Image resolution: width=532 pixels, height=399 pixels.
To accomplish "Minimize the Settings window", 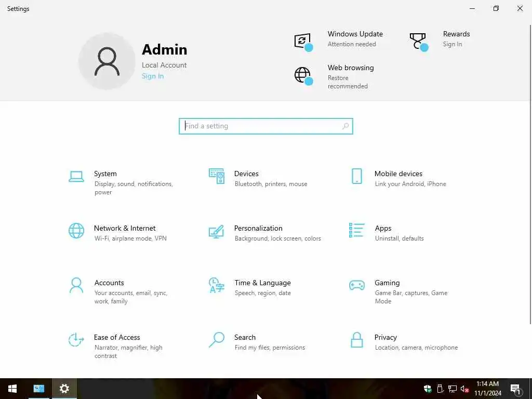I will coord(472,8).
